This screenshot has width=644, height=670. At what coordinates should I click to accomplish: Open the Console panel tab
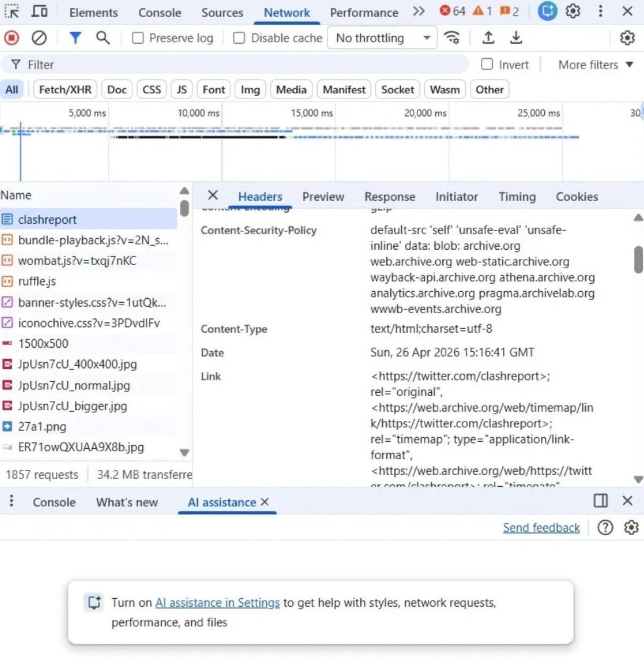coord(159,13)
